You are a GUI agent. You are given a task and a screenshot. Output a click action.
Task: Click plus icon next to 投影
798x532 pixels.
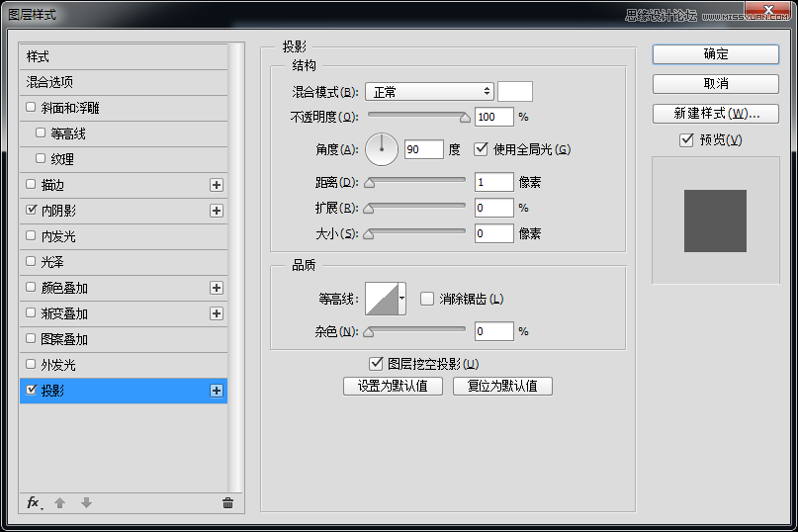click(x=217, y=391)
